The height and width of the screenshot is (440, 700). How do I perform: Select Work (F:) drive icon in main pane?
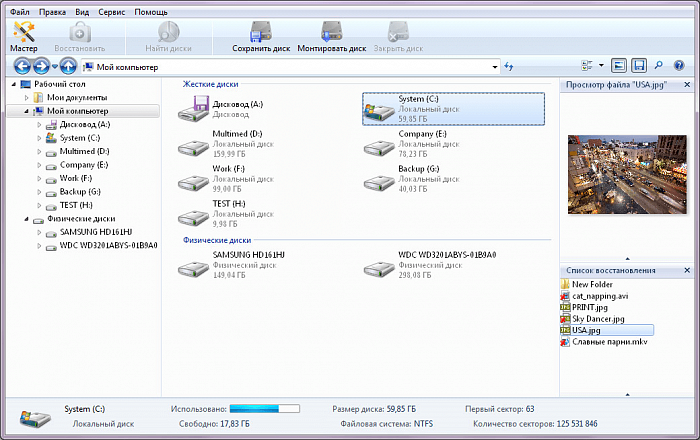tap(194, 183)
